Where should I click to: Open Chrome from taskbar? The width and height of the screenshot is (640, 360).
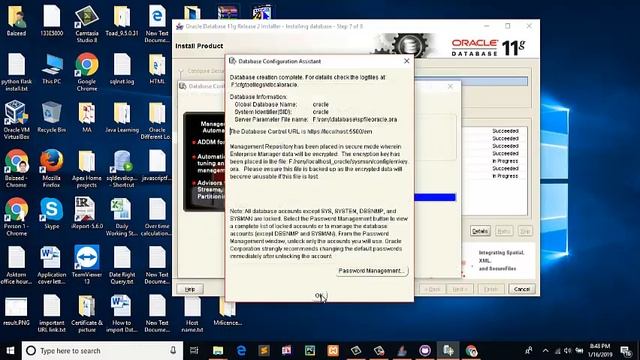point(471,351)
